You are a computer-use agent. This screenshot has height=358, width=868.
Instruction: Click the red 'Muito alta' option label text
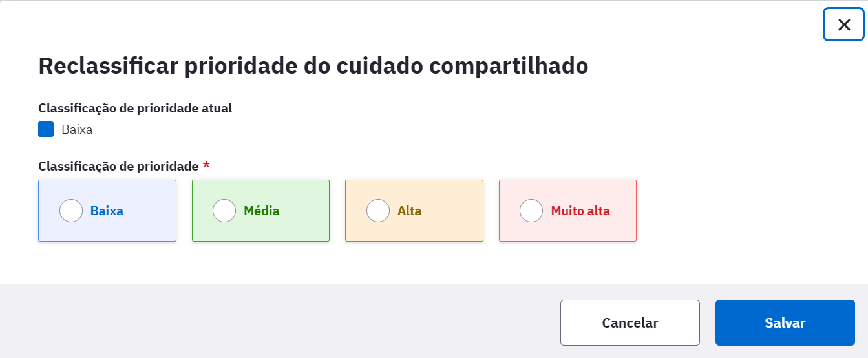(x=580, y=211)
